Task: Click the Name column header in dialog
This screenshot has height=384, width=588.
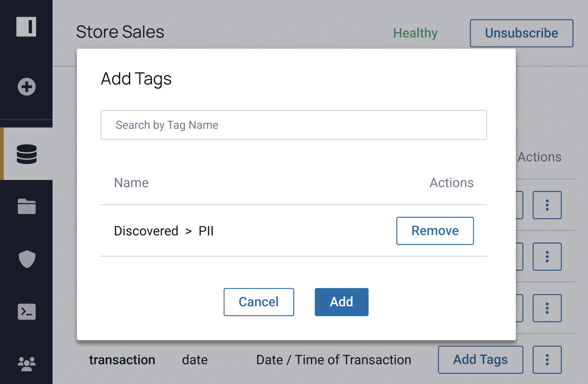Action: click(x=131, y=183)
